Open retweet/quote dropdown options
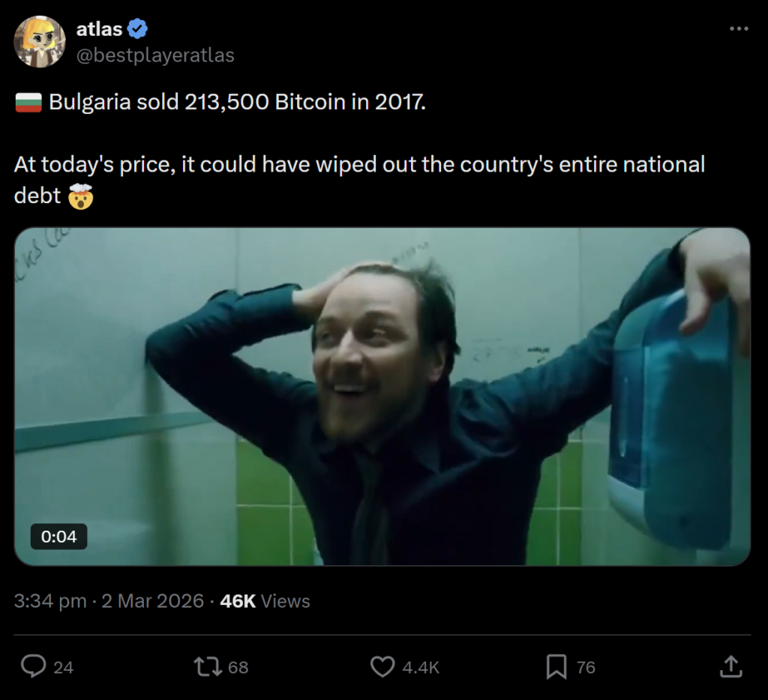768x700 pixels. coord(210,666)
